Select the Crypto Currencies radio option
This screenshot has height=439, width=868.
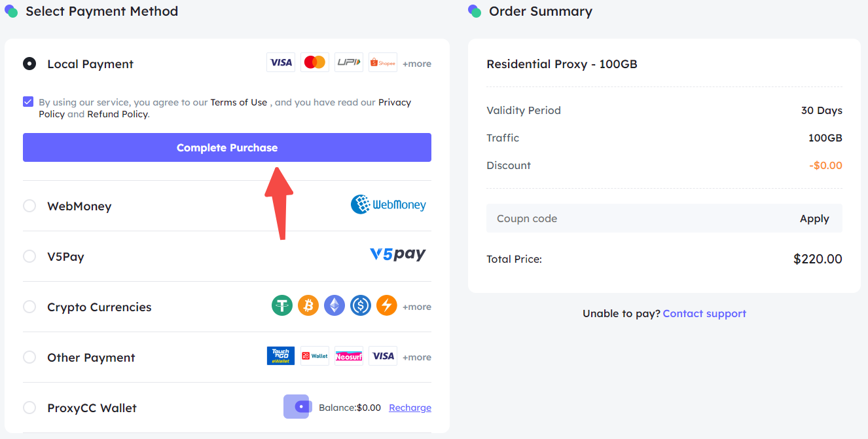coord(29,307)
